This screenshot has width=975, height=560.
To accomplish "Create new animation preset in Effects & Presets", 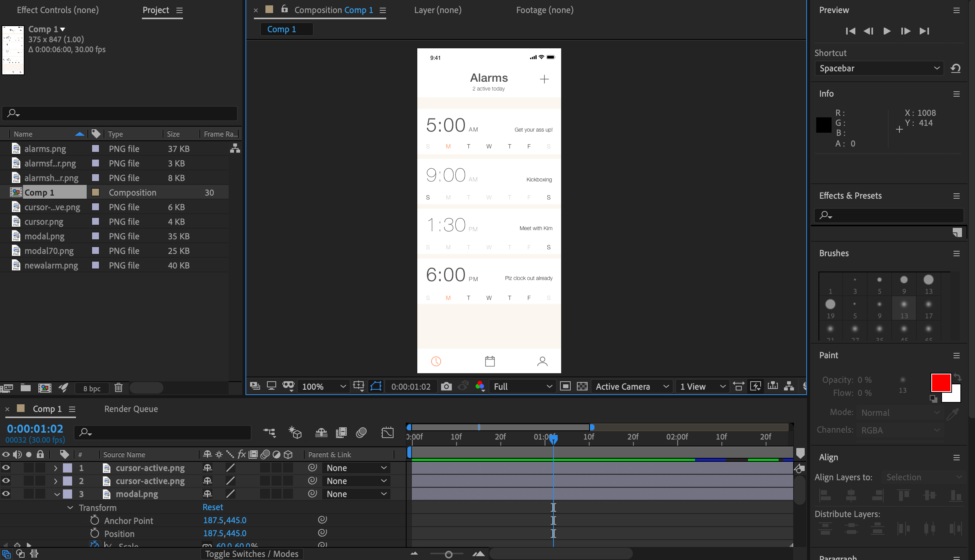I will tap(957, 232).
